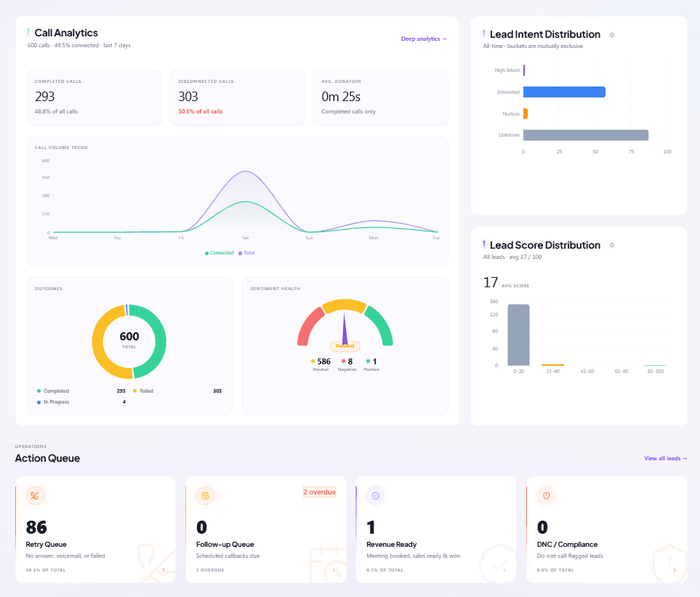Click the High Intent purple bar

524,70
